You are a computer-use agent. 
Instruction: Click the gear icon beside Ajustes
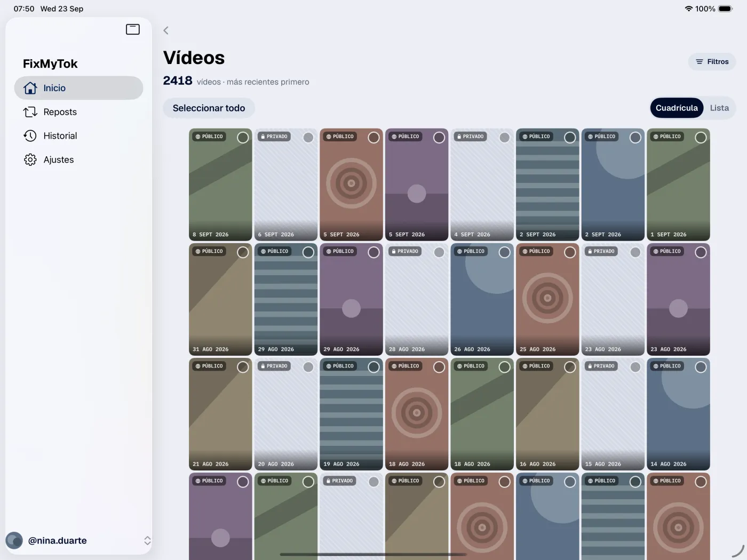click(30, 160)
